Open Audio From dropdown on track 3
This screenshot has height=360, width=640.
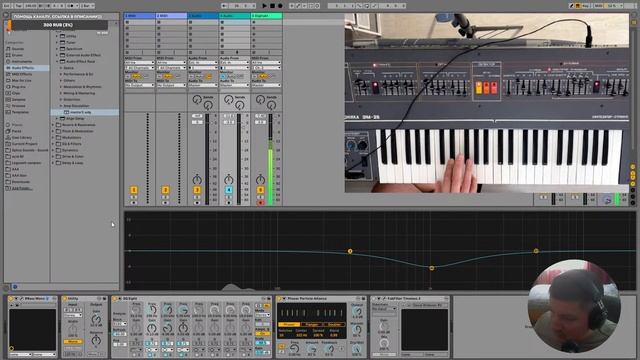[x=203, y=62]
